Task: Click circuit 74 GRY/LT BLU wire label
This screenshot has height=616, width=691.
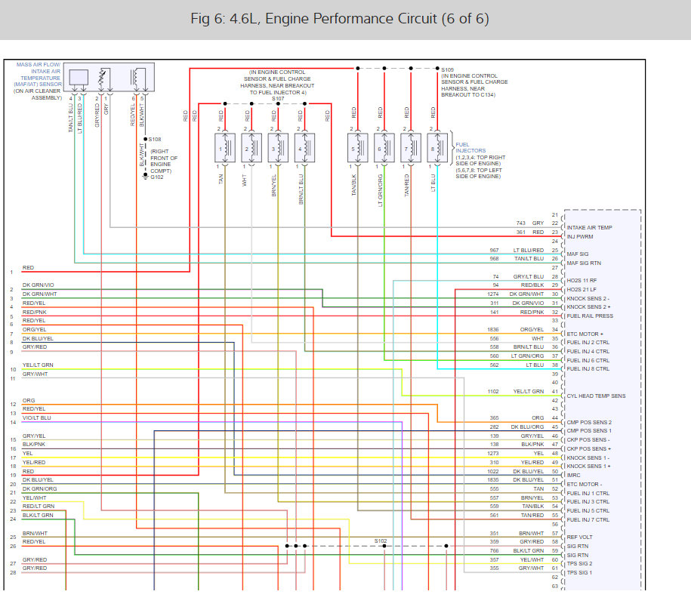Action: 518,277
